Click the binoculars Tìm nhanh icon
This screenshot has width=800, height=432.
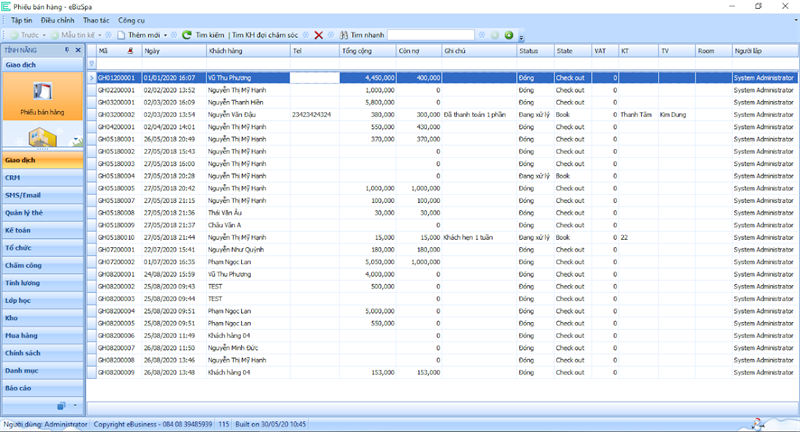(x=343, y=35)
